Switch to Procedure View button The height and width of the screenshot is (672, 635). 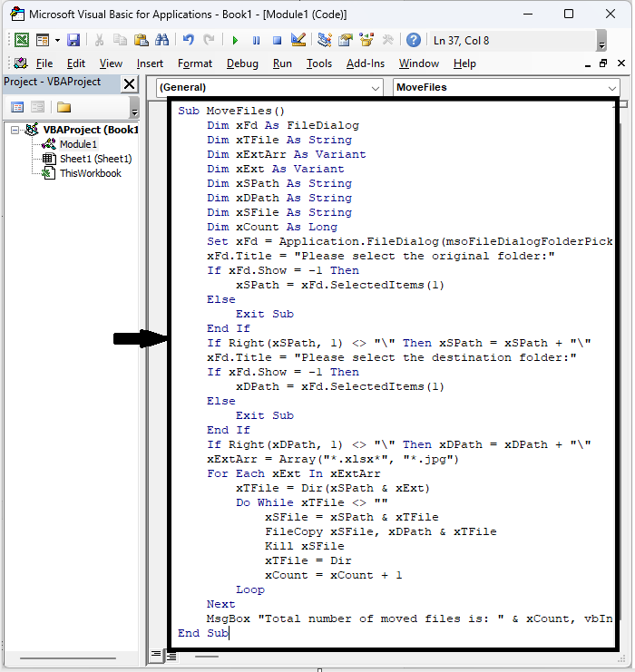(156, 655)
